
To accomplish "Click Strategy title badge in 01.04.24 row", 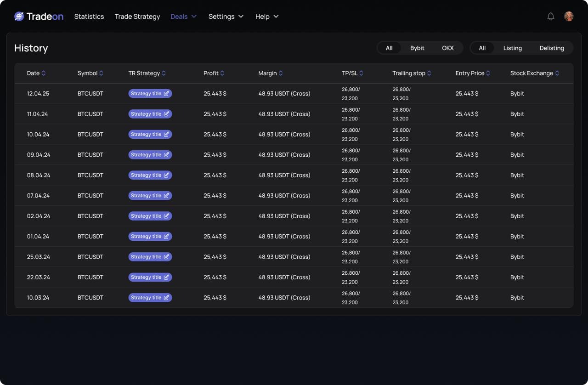I will [146, 237].
